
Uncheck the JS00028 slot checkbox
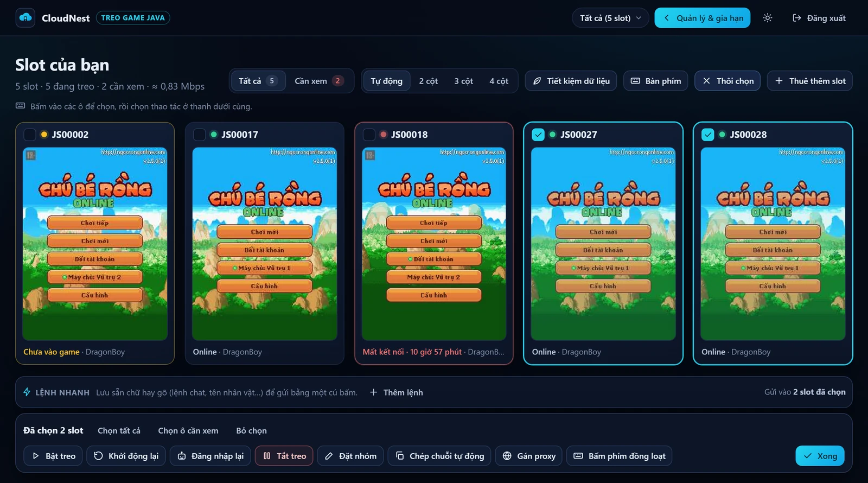click(708, 135)
